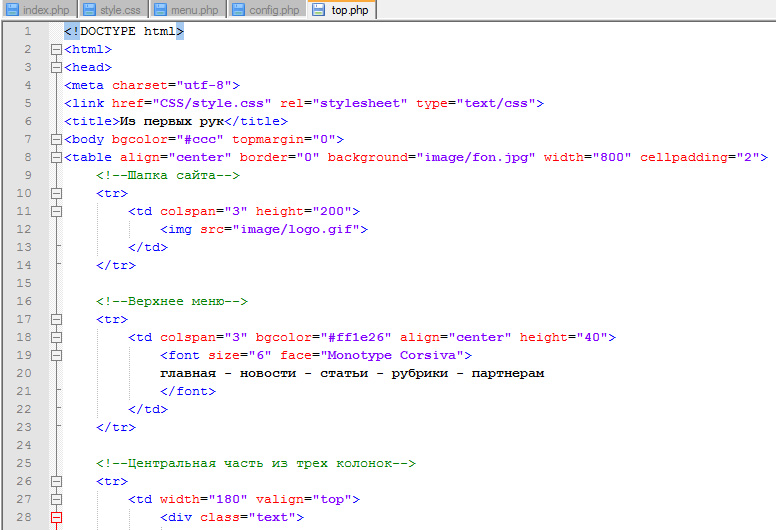Collapse the tr fold on line 10
This screenshot has width=776, height=530.
point(56,193)
